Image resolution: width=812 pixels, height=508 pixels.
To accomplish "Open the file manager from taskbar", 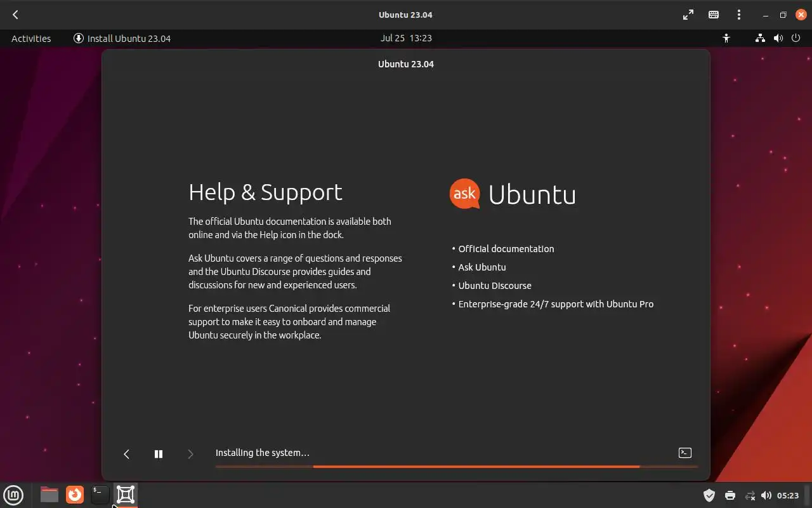I will click(x=49, y=495).
